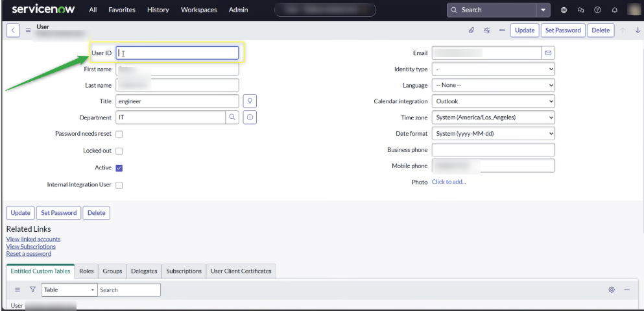Click Delete button in the header
This screenshot has height=311, width=644.
coord(601,30)
